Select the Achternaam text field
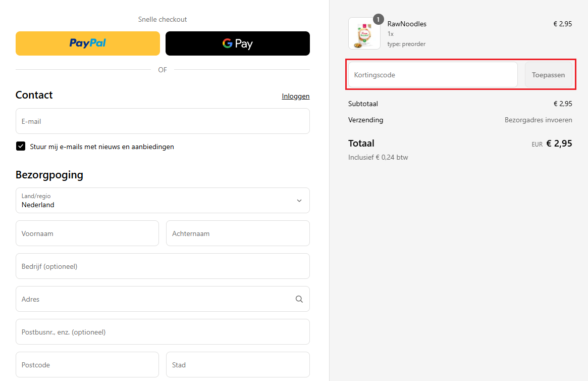The image size is (588, 381). pos(238,233)
